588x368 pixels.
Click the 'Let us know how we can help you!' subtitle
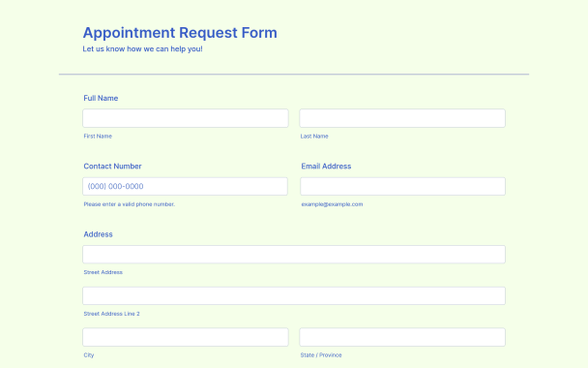pos(142,48)
